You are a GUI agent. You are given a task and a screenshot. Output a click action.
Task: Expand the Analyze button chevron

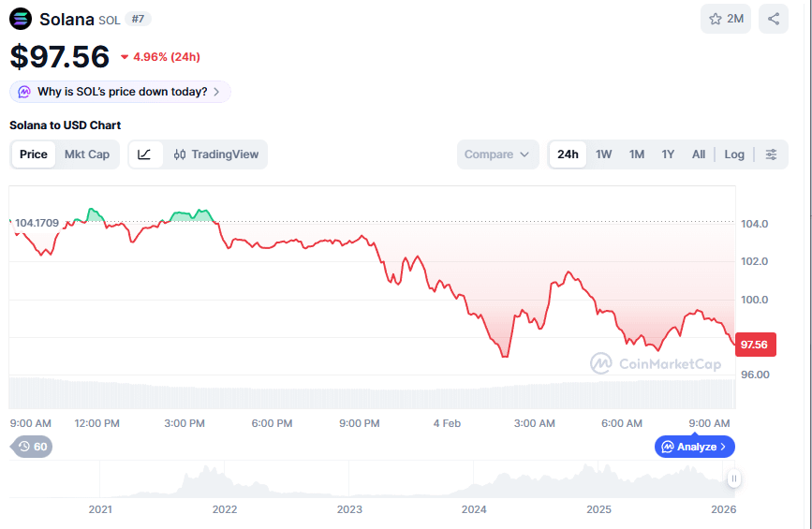click(722, 447)
